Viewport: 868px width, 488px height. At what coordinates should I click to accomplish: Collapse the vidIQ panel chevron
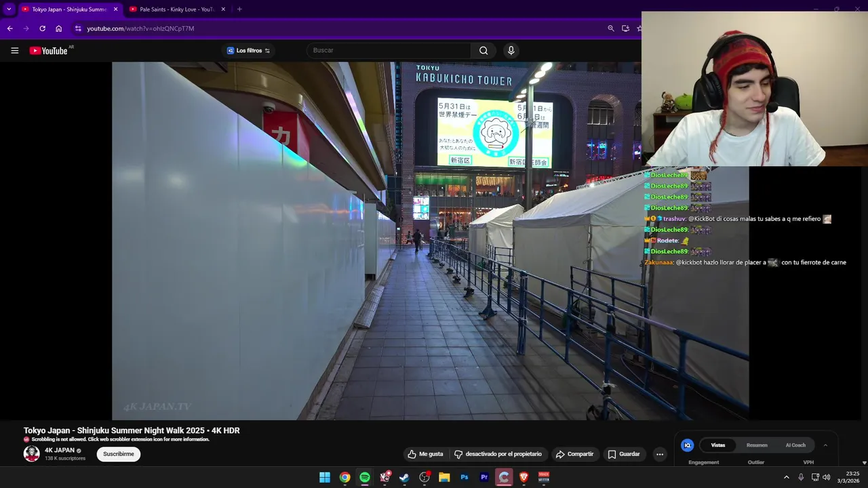click(825, 445)
